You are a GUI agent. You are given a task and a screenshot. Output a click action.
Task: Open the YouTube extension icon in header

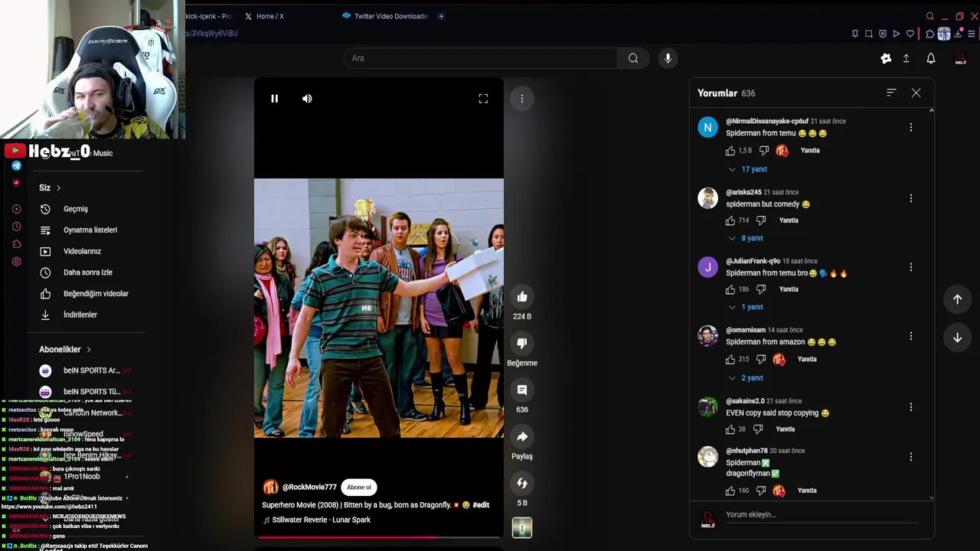click(x=886, y=58)
